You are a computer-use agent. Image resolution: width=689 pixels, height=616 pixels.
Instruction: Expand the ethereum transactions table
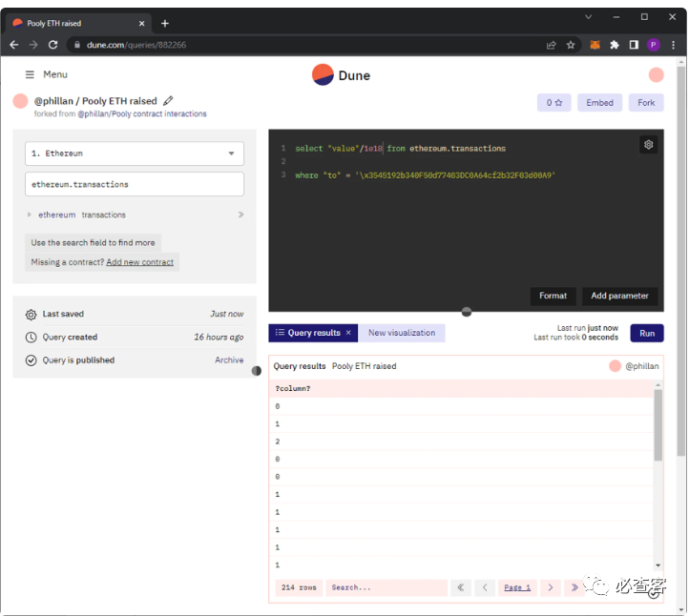pyautogui.click(x=29, y=215)
